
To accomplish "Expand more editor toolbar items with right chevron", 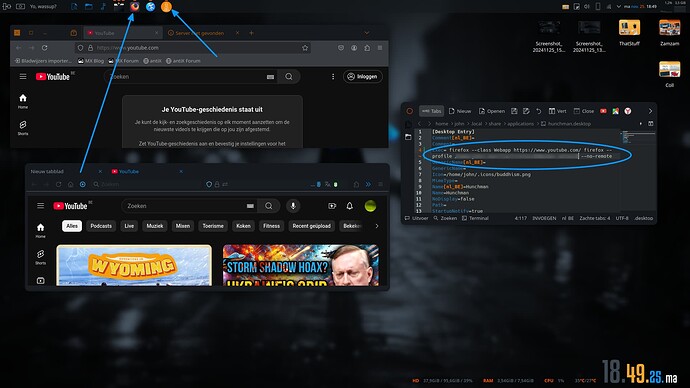I will click(650, 111).
